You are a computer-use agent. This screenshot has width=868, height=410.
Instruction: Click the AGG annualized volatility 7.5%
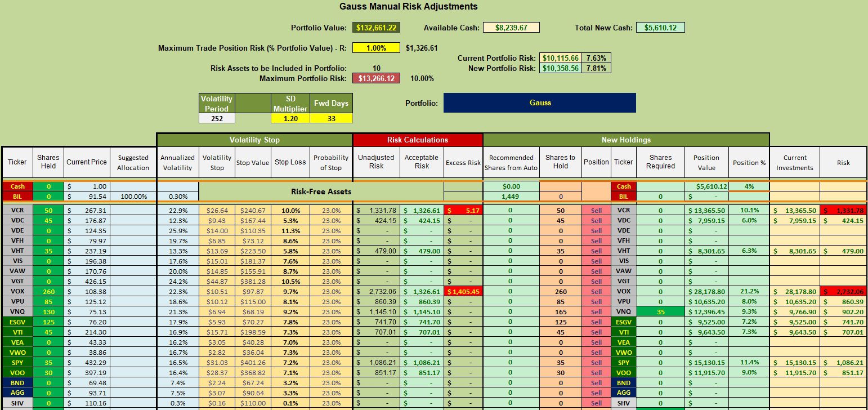click(x=177, y=393)
